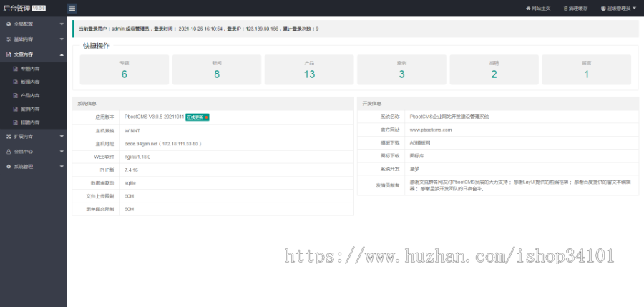Screen dimensions: 644x307
Task: Click the 扩展内容 sidebar icon
Action: (x=9, y=137)
